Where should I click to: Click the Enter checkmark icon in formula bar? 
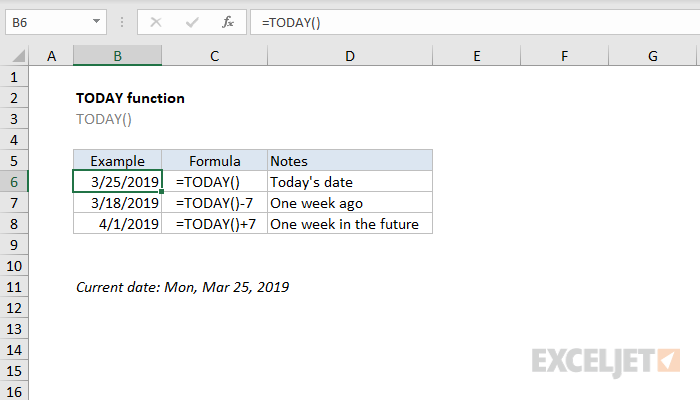(x=191, y=21)
